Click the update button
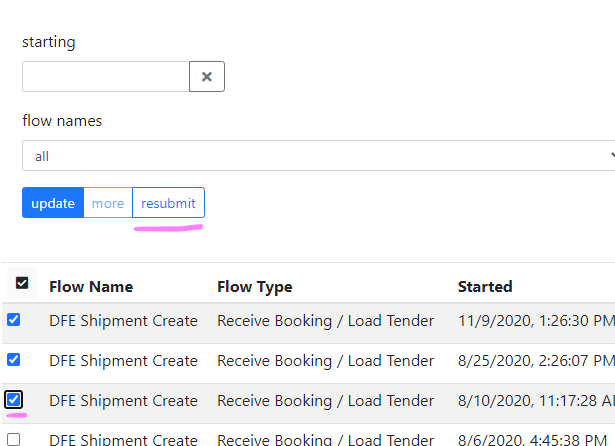This screenshot has width=615, height=446. pyautogui.click(x=53, y=203)
